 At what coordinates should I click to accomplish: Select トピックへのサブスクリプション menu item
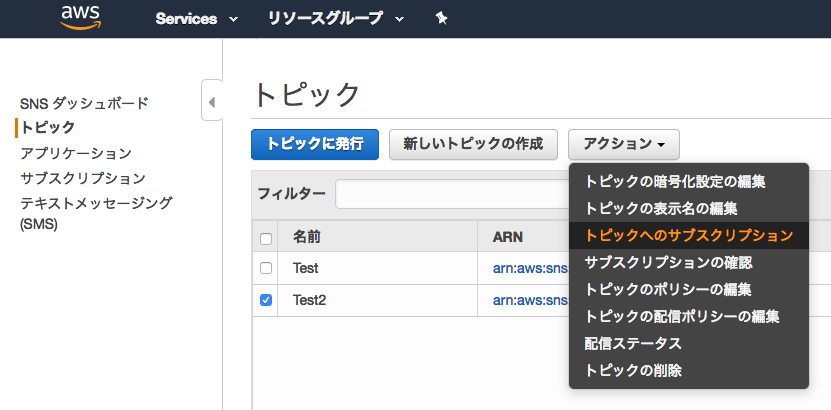coord(688,236)
